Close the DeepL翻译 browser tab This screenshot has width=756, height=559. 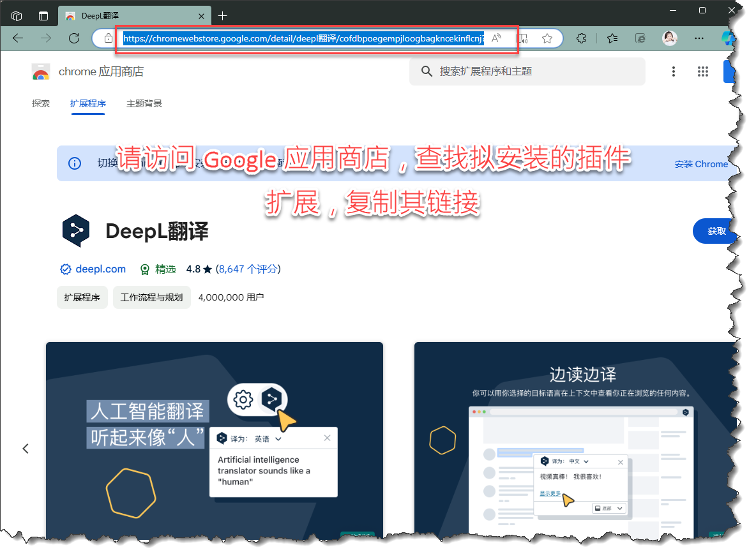(201, 16)
